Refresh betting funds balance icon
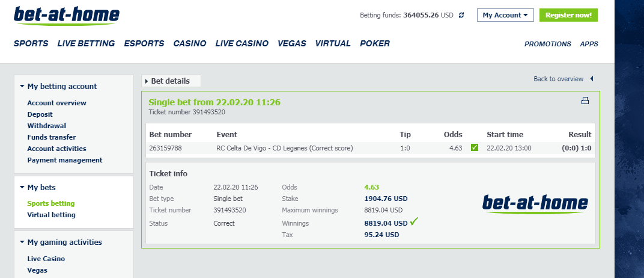Image resolution: width=644 pixels, height=278 pixels. tap(461, 15)
